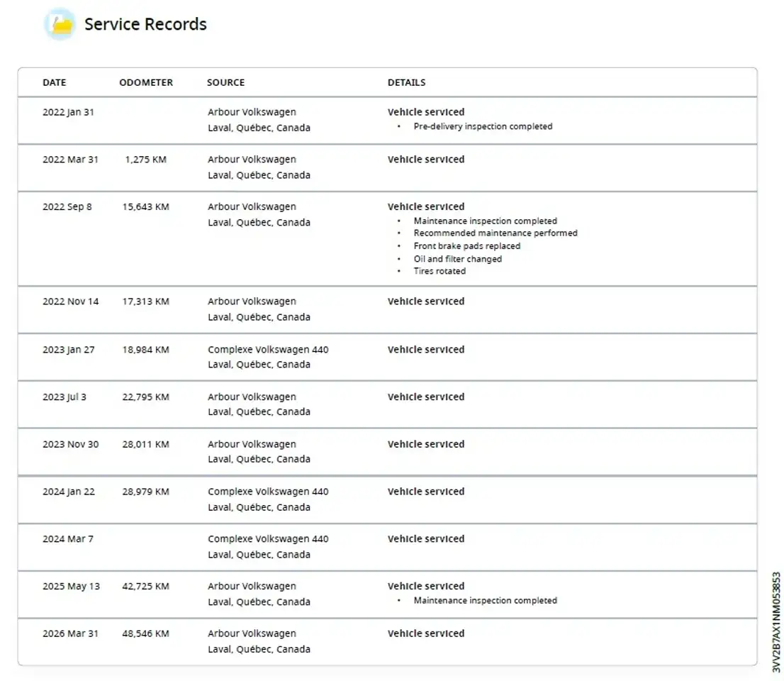Select the 48,546 KM odometer reading

tap(145, 633)
